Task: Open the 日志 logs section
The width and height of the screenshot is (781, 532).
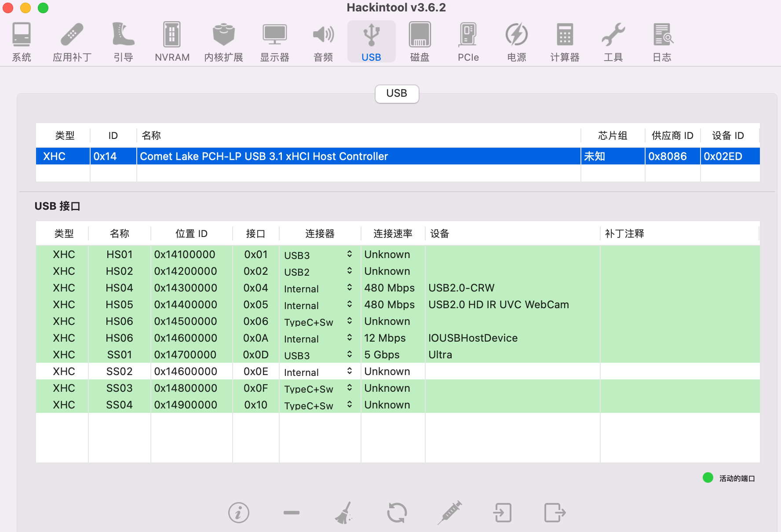Action: [662, 42]
